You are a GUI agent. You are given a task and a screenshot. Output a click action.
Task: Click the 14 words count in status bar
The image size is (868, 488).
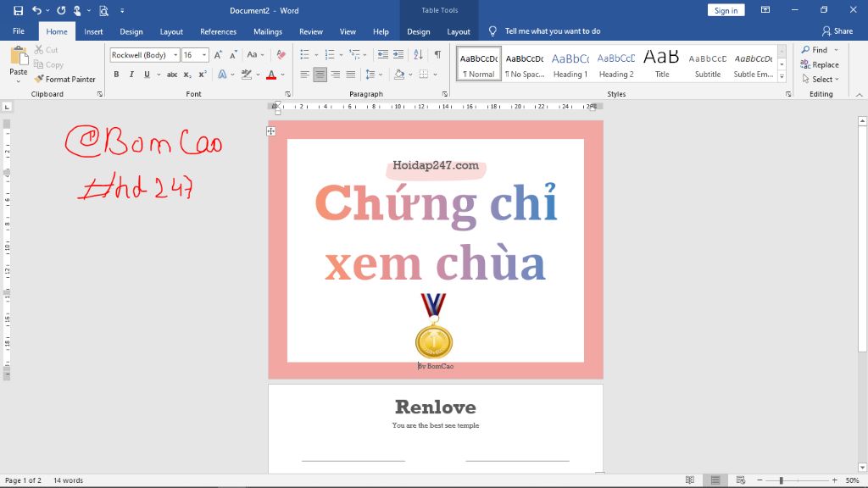68,480
